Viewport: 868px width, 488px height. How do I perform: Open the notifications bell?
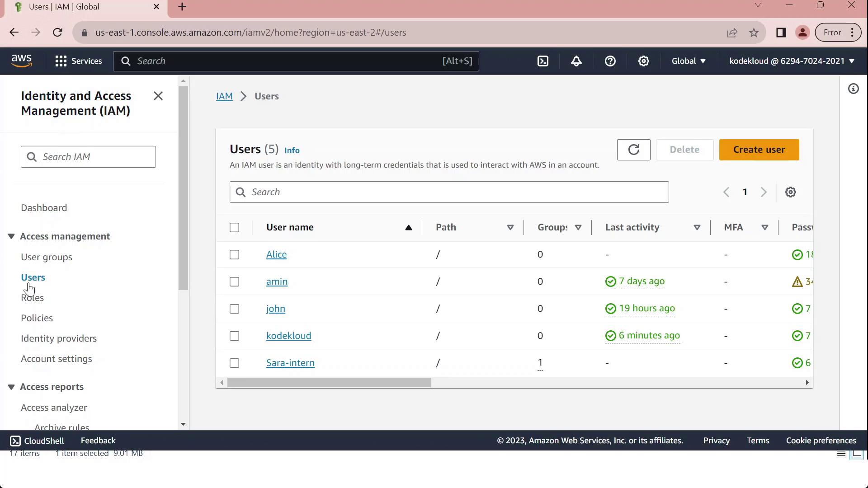pyautogui.click(x=576, y=61)
